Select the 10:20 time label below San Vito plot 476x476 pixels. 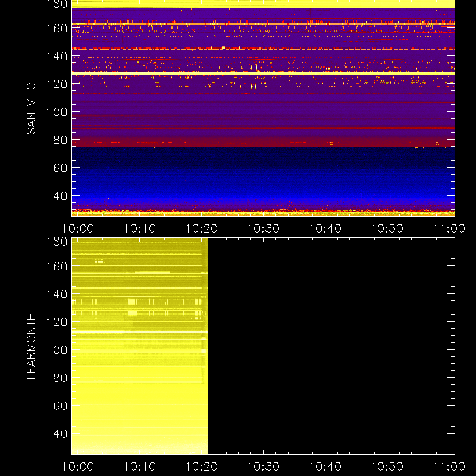202,228
